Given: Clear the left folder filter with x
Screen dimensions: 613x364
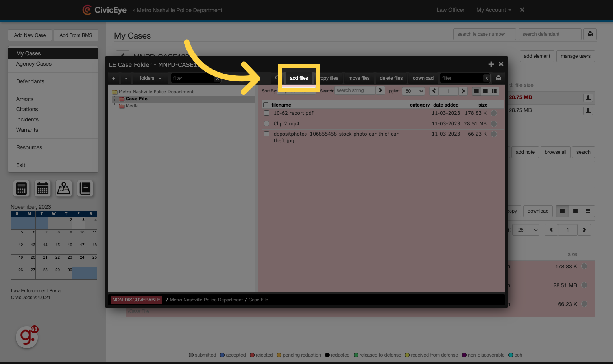Looking at the screenshot, I should tap(217, 78).
